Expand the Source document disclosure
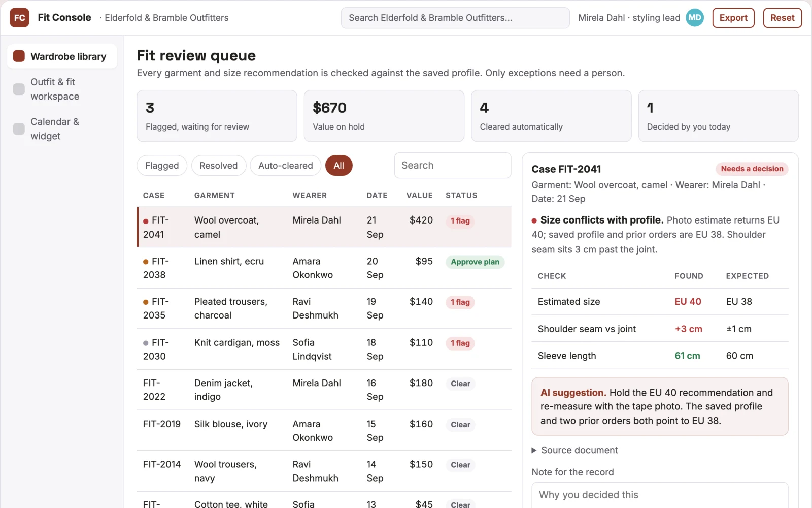 (x=574, y=450)
